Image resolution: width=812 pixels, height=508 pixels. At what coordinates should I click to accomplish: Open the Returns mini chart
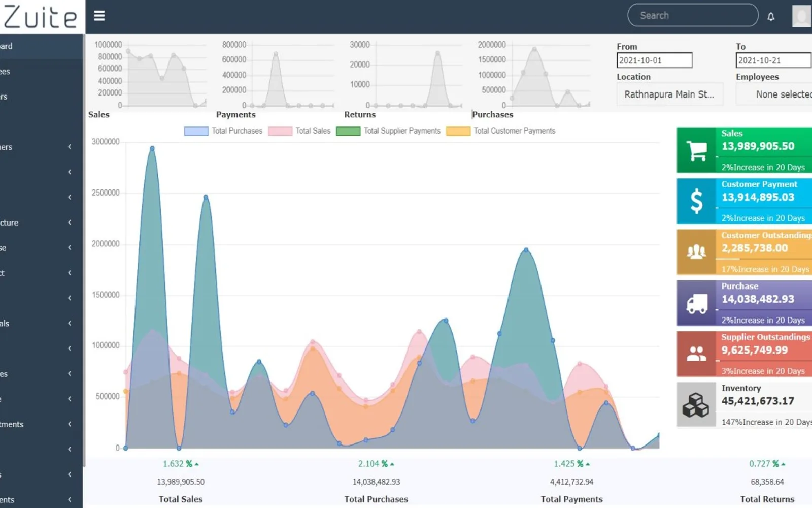[405, 75]
